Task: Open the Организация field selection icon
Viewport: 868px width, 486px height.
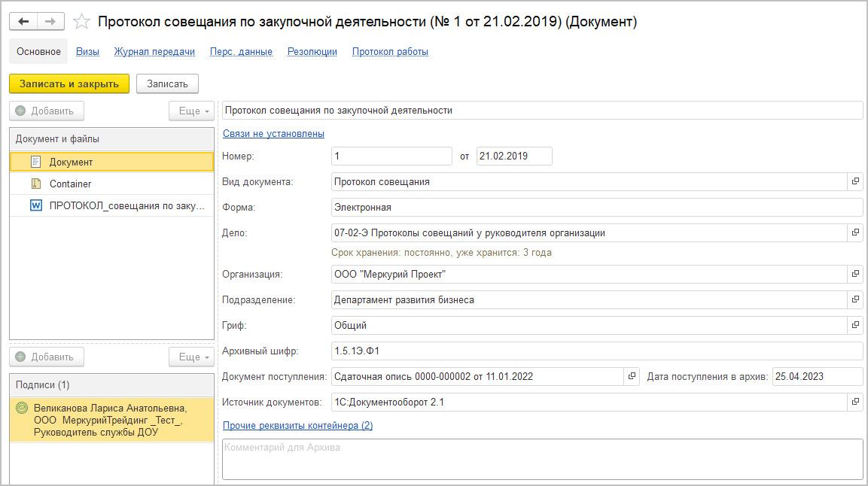Action: (855, 275)
